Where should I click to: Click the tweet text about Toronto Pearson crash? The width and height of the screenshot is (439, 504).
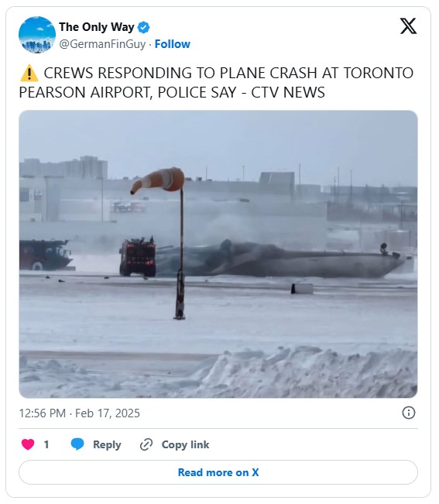click(x=216, y=83)
